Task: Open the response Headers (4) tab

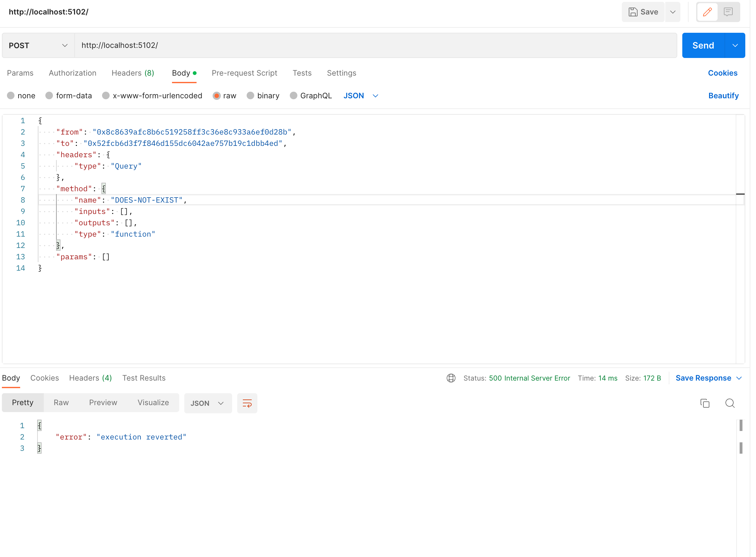Action: 90,378
